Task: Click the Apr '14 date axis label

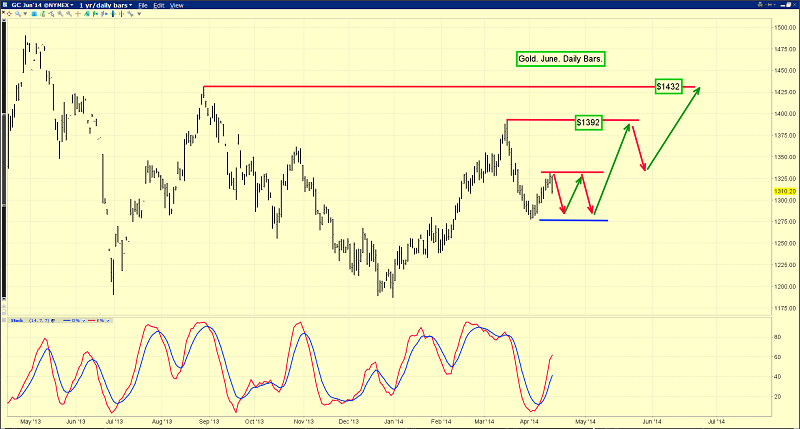Action: (529, 422)
